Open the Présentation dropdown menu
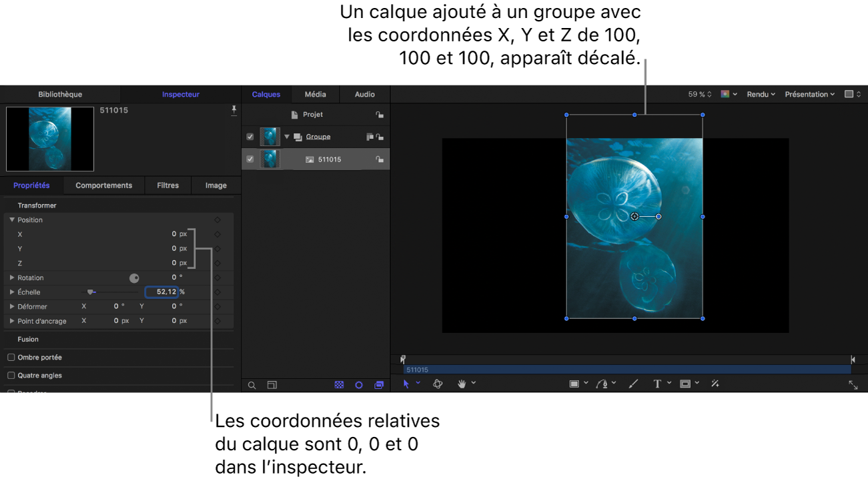Image resolution: width=868 pixels, height=481 pixels. point(809,95)
